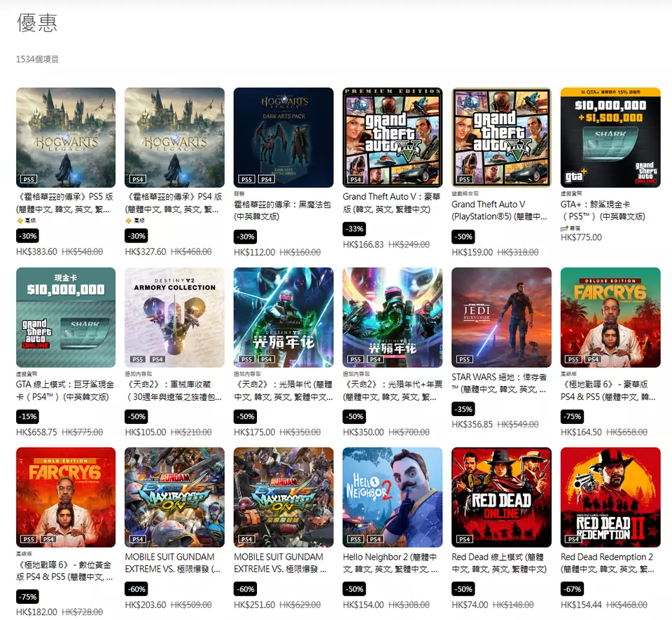
Task: Click the PS4 badge on Hogwarts Legacy PS4 cover
Action: click(138, 179)
